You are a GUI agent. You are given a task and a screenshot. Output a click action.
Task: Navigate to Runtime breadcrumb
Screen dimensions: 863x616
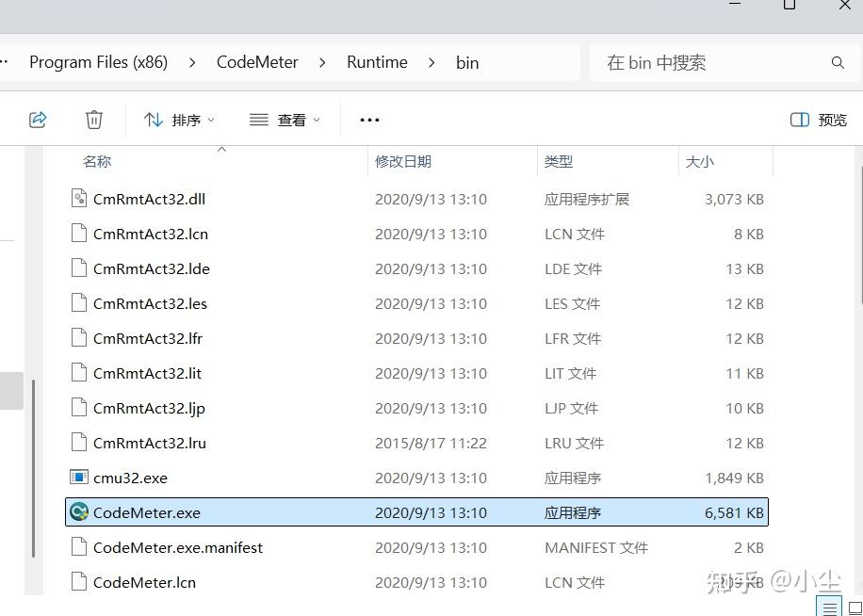377,62
